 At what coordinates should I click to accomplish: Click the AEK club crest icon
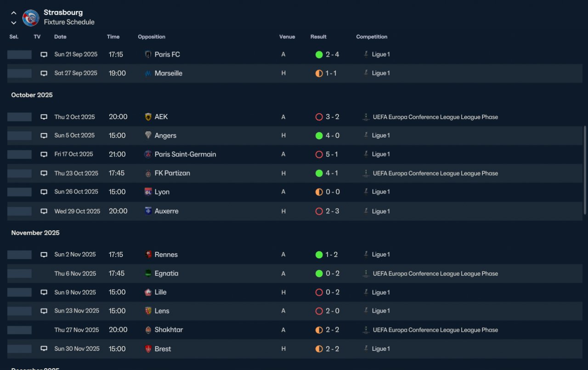point(148,117)
